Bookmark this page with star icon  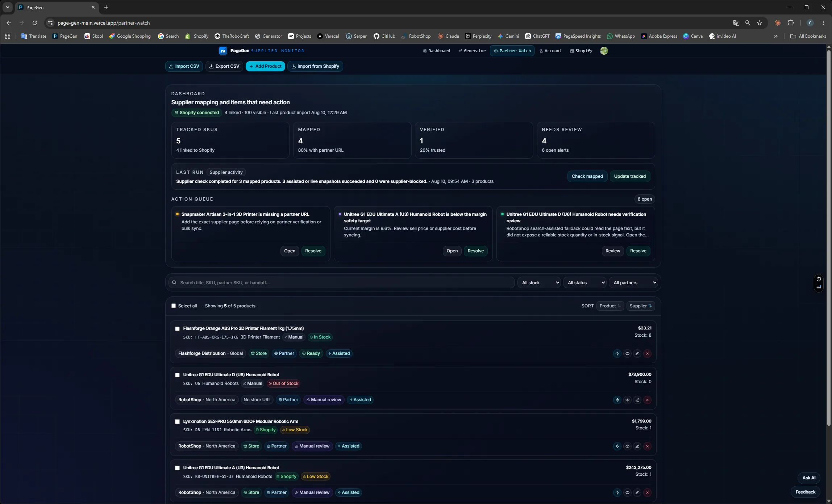[760, 23]
